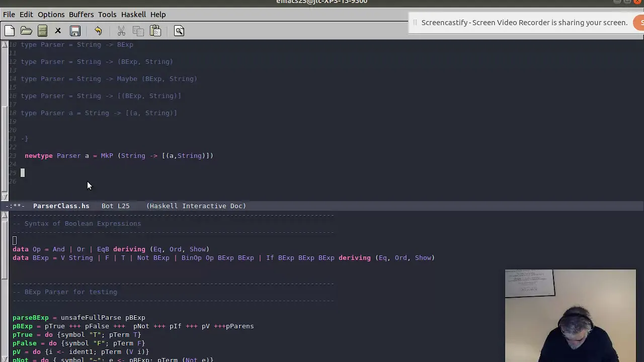Click the 'type Parser = String -> BExp' line

[77, 45]
